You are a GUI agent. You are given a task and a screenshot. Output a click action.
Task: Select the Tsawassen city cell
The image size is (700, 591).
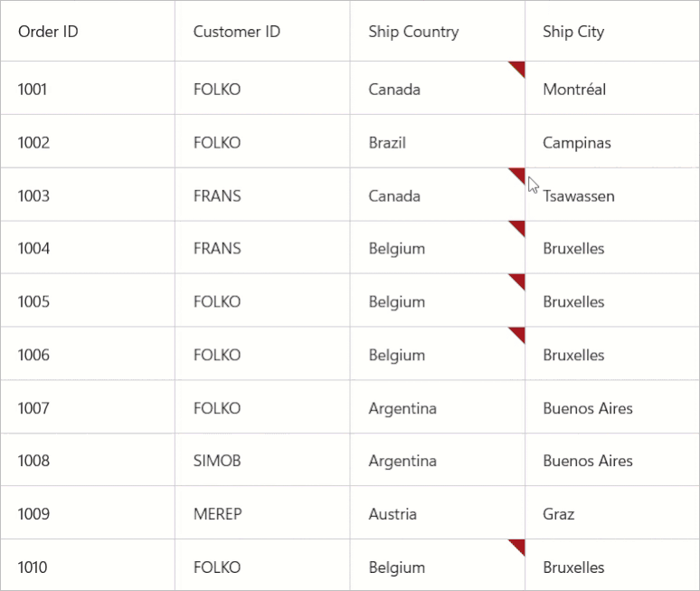pyautogui.click(x=579, y=196)
